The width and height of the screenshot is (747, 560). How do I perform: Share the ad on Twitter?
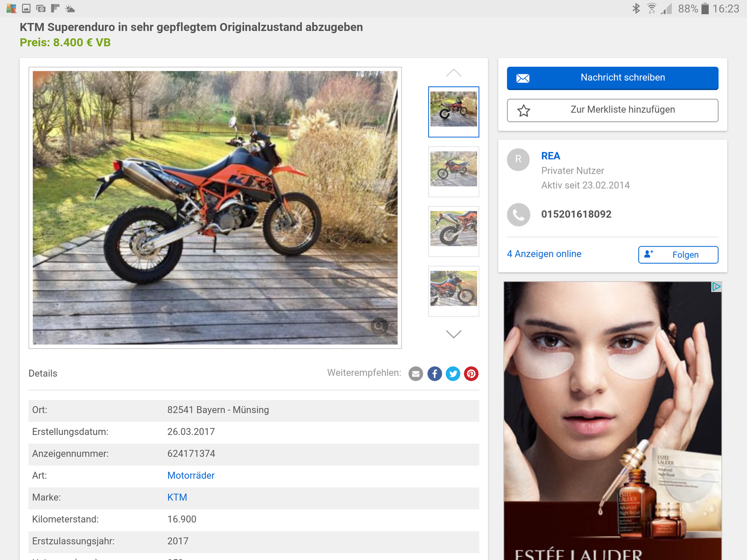point(453,374)
